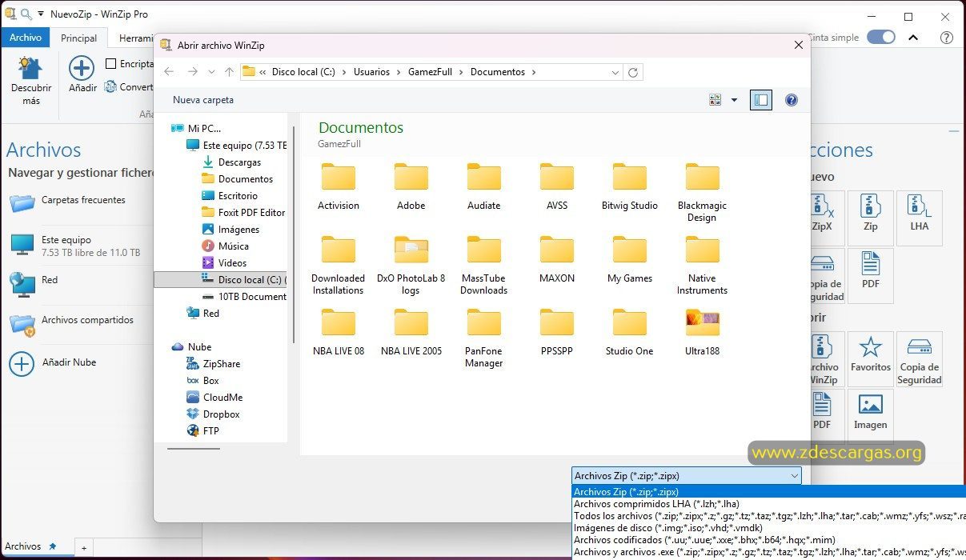Open the MassTube Downloads folder
The height and width of the screenshot is (560, 966).
(483, 265)
